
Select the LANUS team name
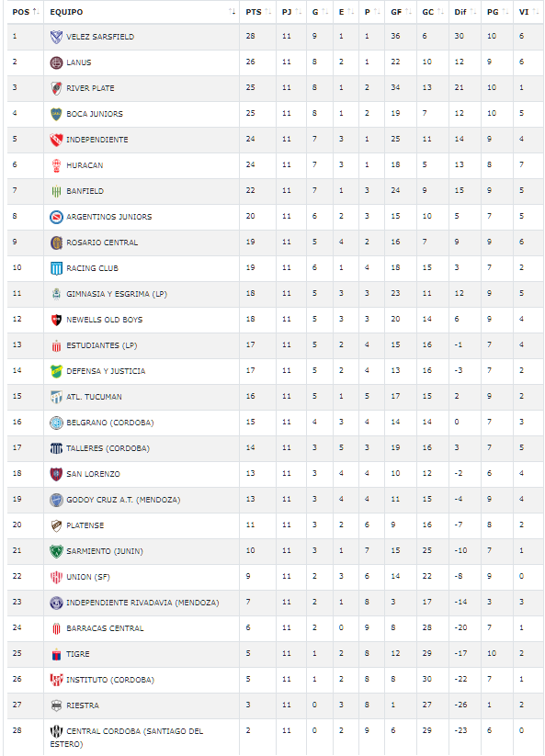pyautogui.click(x=79, y=62)
